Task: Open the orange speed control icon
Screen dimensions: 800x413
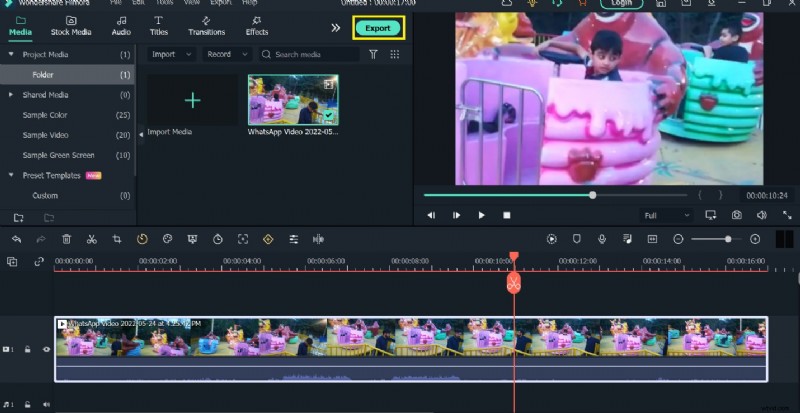Action: [x=142, y=239]
